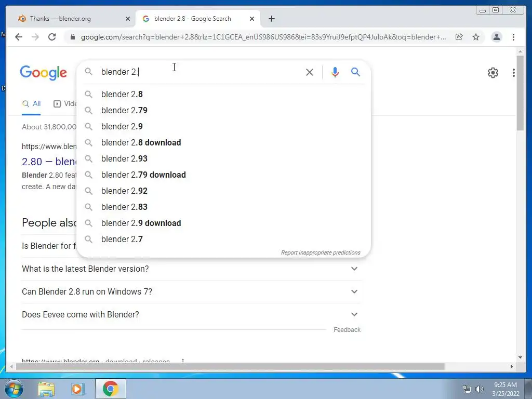
Task: Select the All results tab
Action: [31, 104]
